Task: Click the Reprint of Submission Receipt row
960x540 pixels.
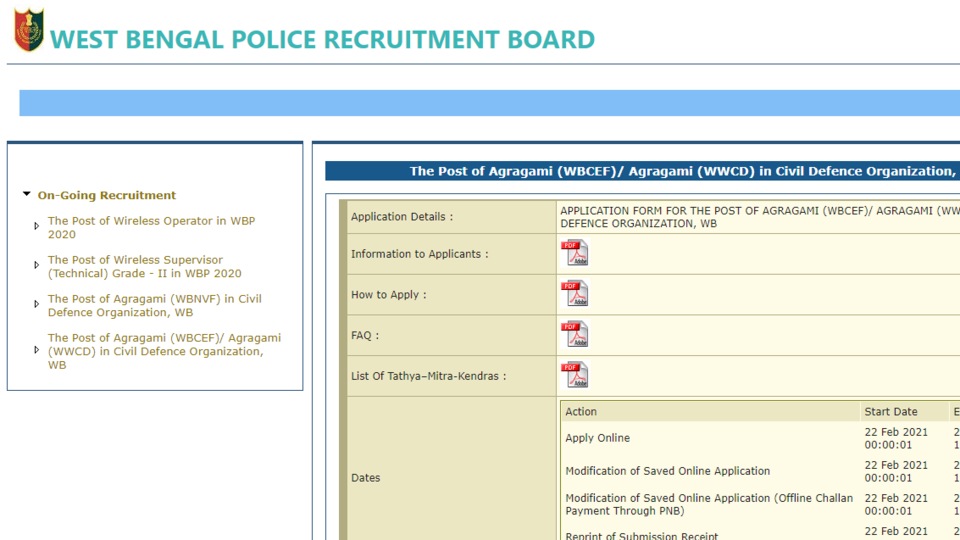Action: click(642, 536)
